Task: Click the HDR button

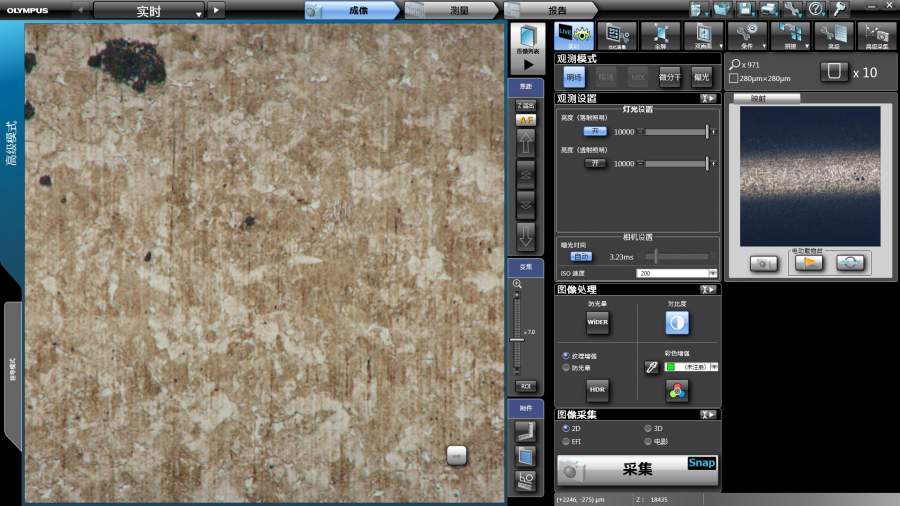Action: tap(598, 390)
